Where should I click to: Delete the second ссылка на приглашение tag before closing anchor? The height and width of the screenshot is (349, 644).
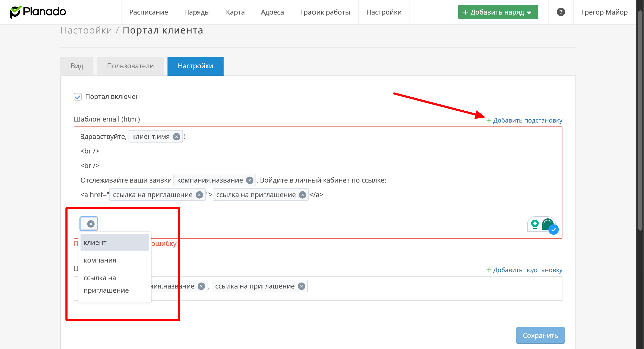pos(303,195)
